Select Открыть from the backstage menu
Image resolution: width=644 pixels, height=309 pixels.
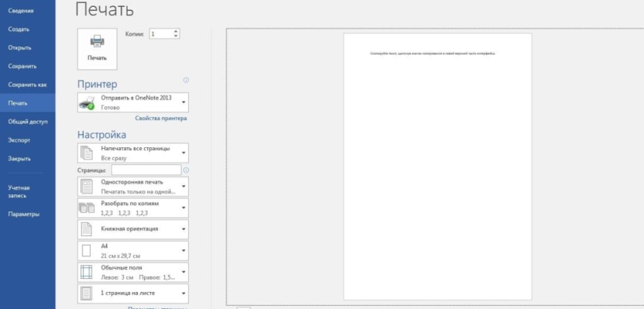pyautogui.click(x=19, y=48)
